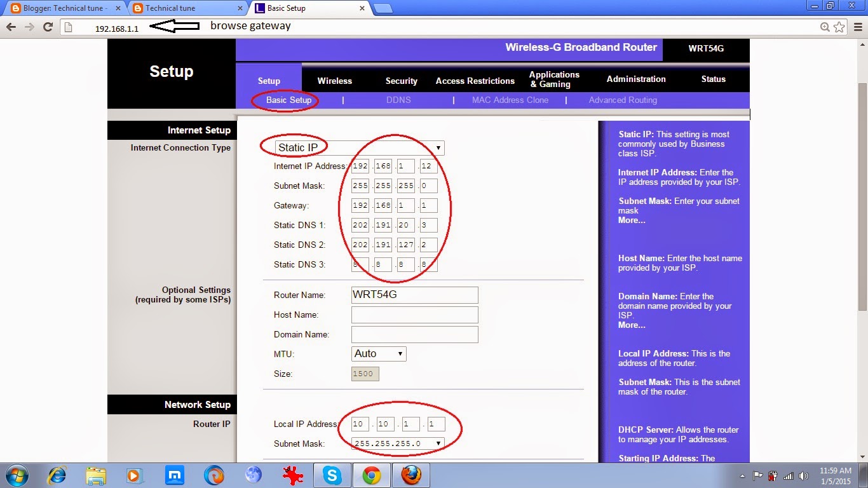868x488 pixels.
Task: Click the power/battery tray icon
Action: coord(773,475)
